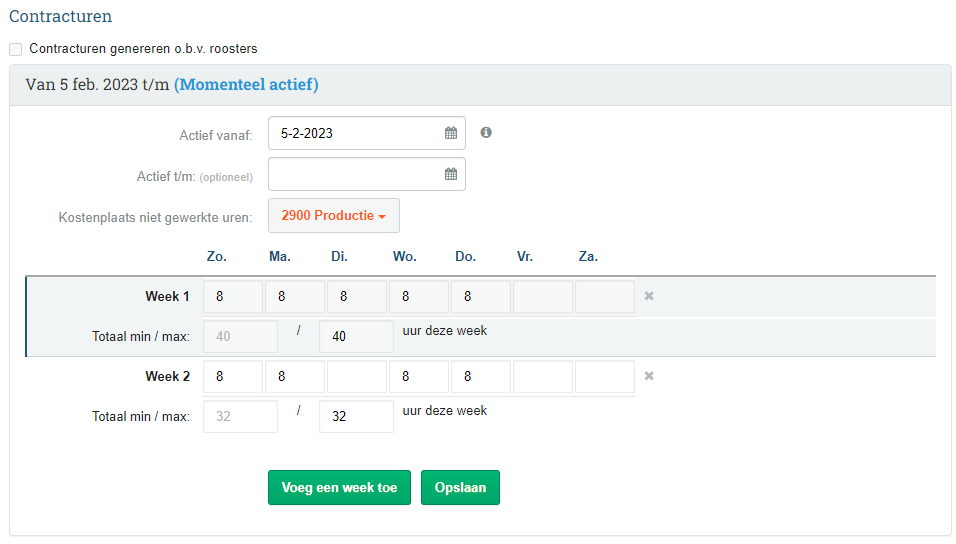This screenshot has height=544, width=956.
Task: Click Week 1 max total hours field
Action: (x=356, y=337)
